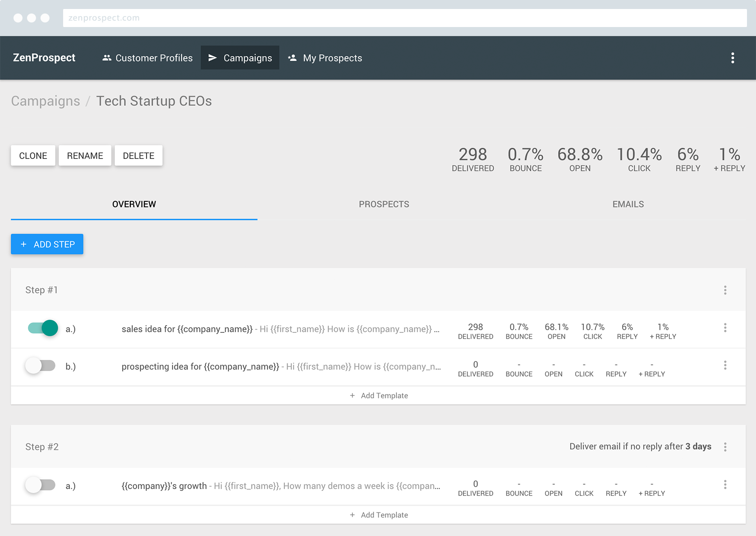The width and height of the screenshot is (756, 536).
Task: Click the ZenProspect logo
Action: pyautogui.click(x=44, y=58)
